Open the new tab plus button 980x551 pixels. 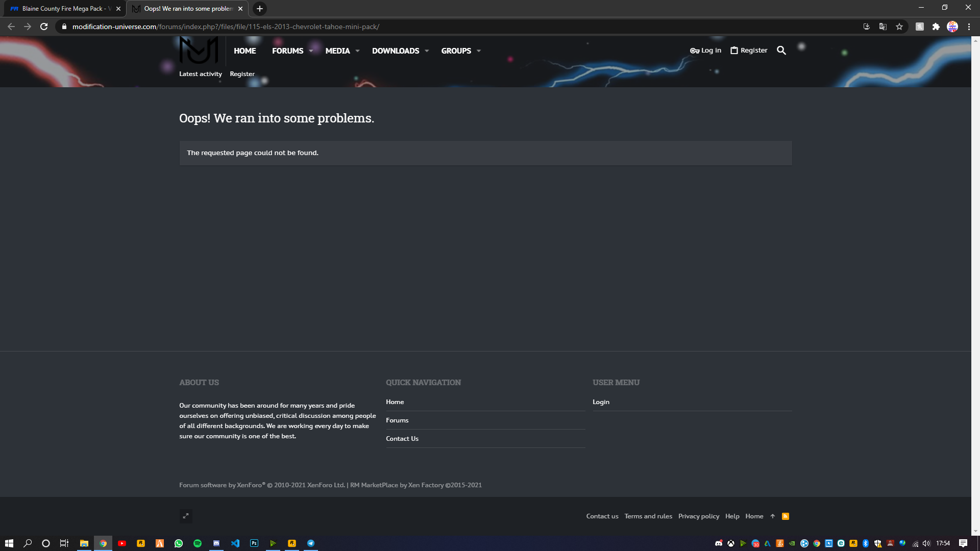pyautogui.click(x=260, y=9)
